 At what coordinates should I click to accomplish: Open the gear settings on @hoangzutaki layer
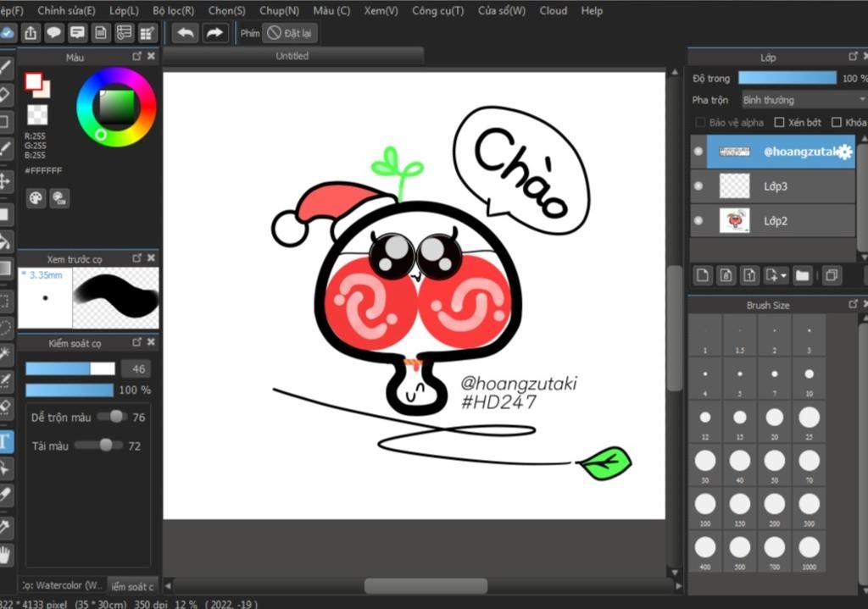(844, 152)
